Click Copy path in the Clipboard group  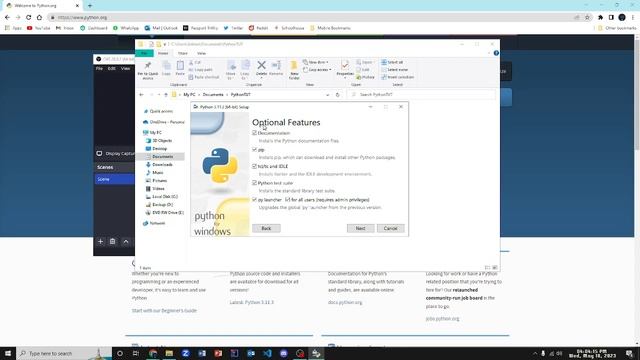click(201, 70)
